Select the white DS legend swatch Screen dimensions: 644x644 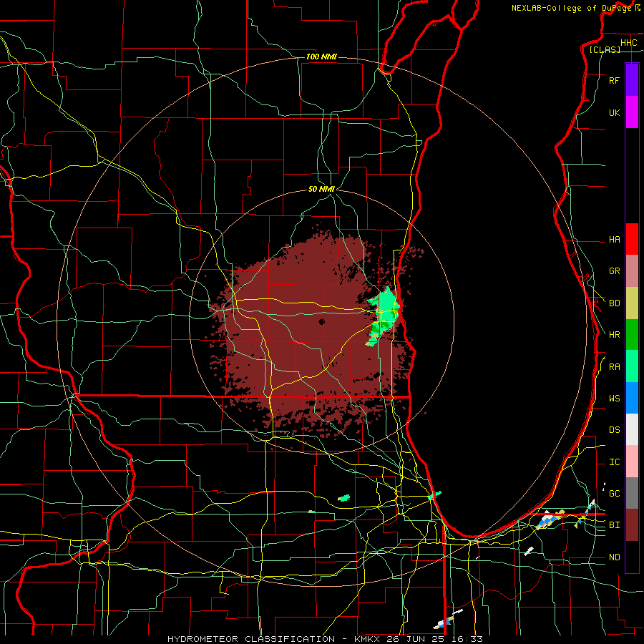pyautogui.click(x=632, y=429)
